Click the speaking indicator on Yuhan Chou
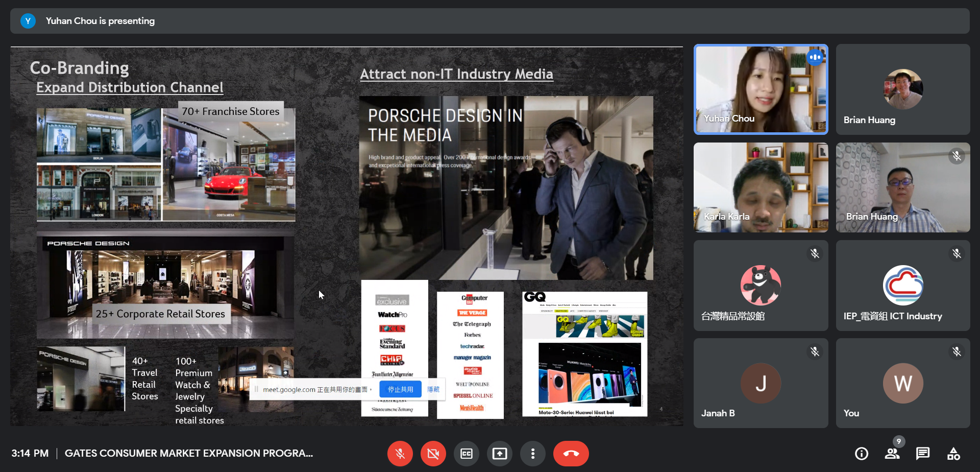980x472 pixels. pyautogui.click(x=815, y=57)
